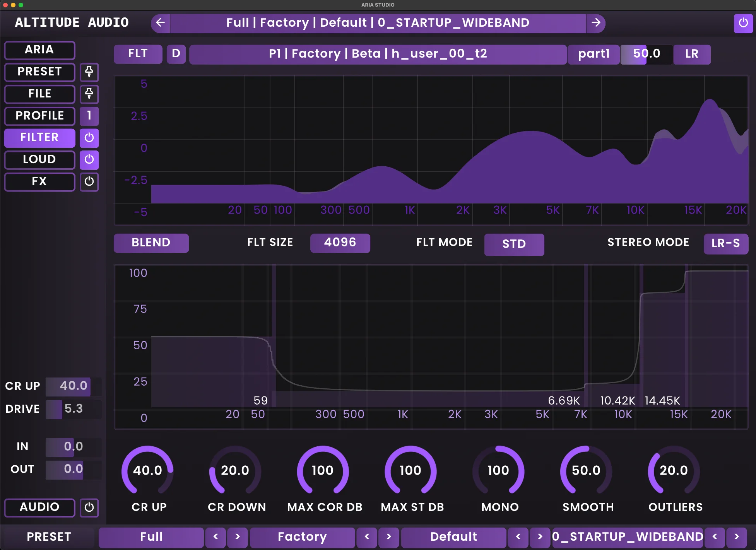This screenshot has height=550, width=756.
Task: Toggle the FX section power switch
Action: tap(89, 182)
